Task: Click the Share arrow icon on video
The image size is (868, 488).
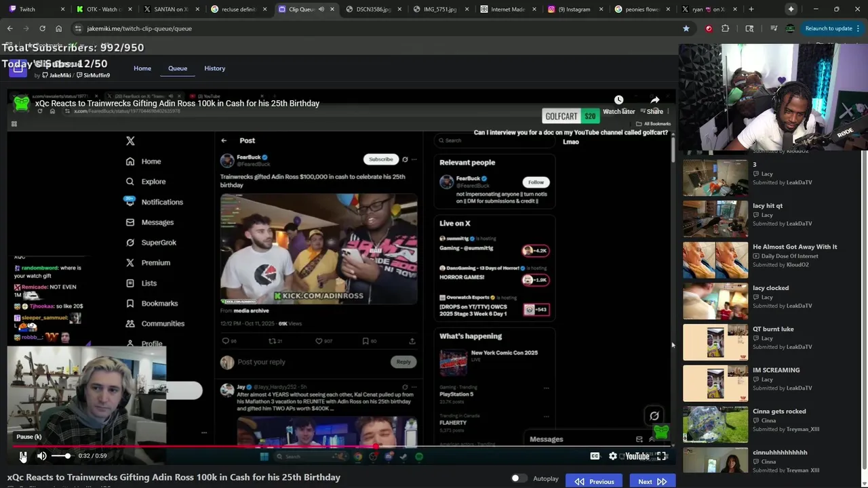Action: point(655,100)
